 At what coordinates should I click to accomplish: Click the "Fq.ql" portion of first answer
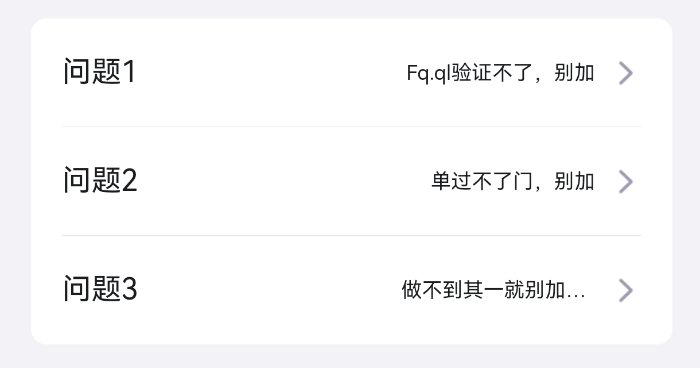click(x=429, y=73)
